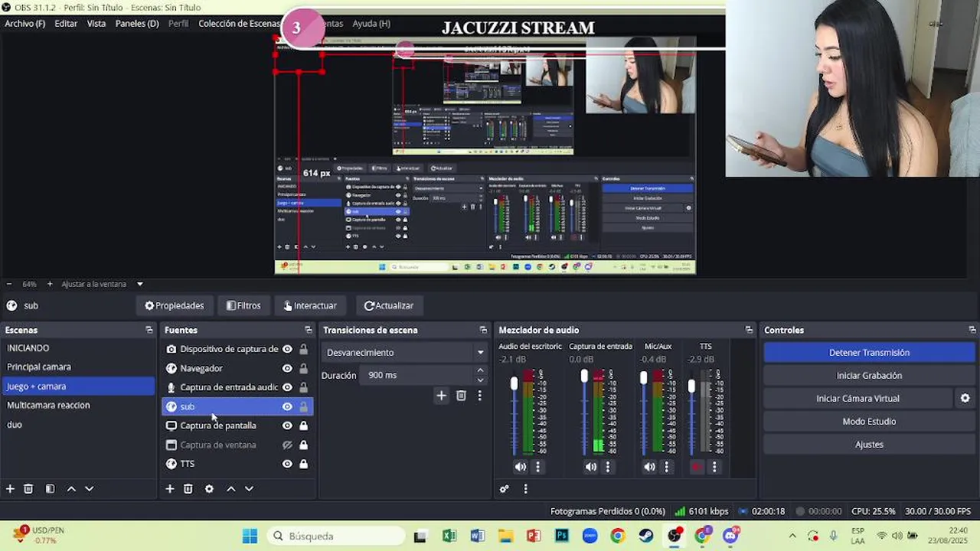This screenshot has height=551, width=980.
Task: Toggle visibility of the TTS source
Action: [x=287, y=464]
